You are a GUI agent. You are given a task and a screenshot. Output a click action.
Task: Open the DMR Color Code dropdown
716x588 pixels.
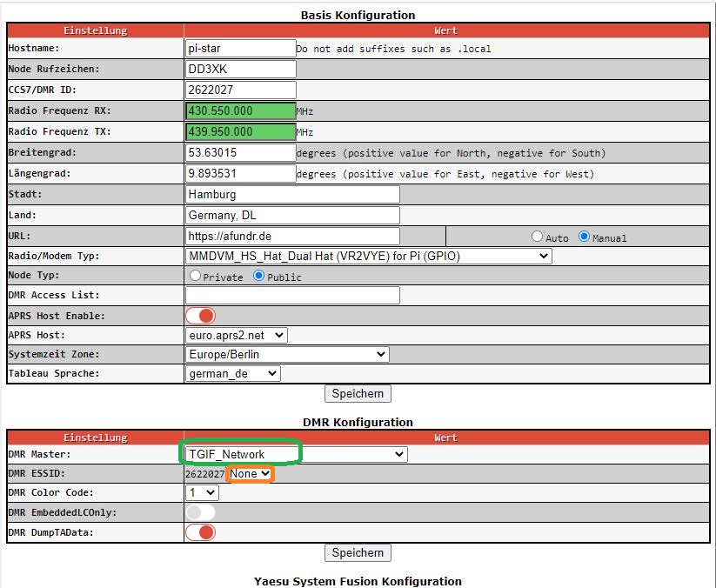click(x=202, y=492)
